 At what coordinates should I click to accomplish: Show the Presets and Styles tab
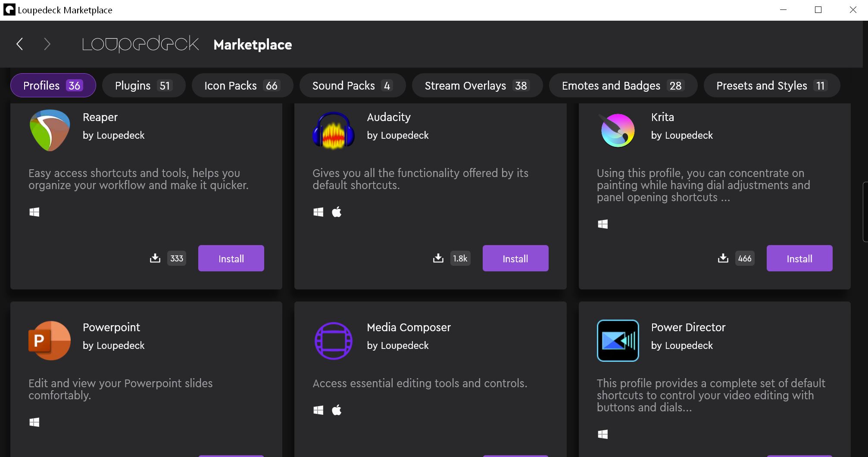coord(771,85)
